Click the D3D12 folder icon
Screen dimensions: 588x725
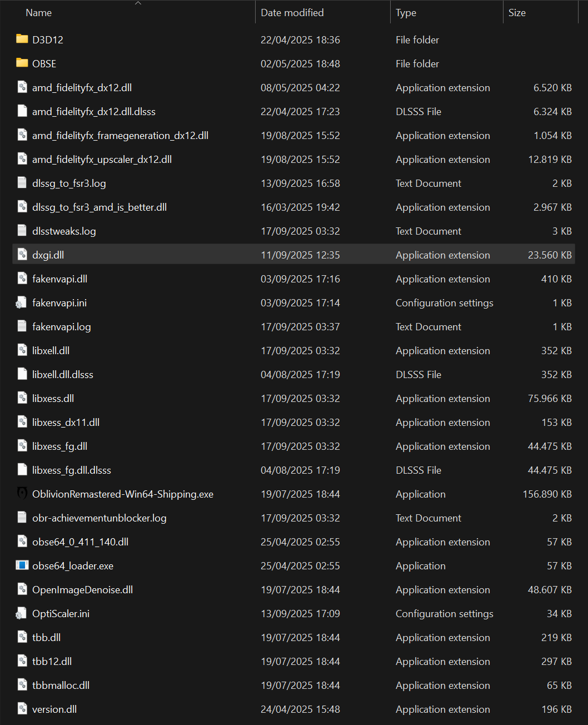click(22, 39)
